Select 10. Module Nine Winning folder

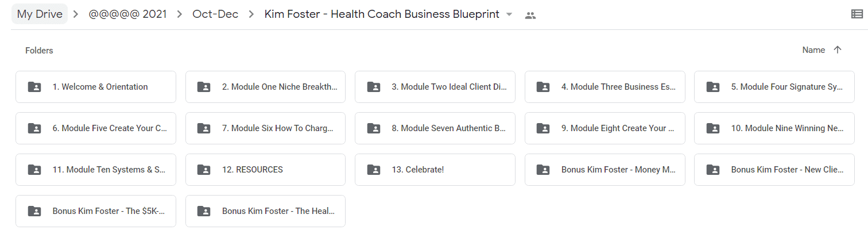pos(774,128)
